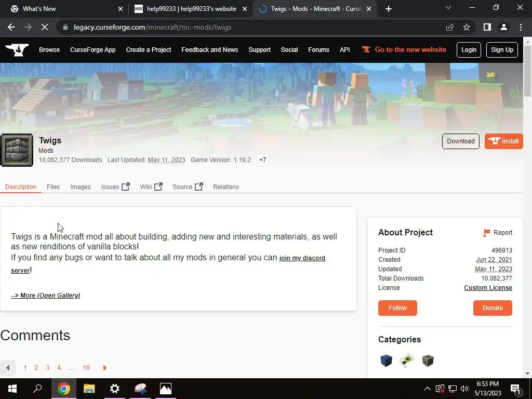Click Go to the new website
This screenshot has width=532, height=399.
click(404, 50)
